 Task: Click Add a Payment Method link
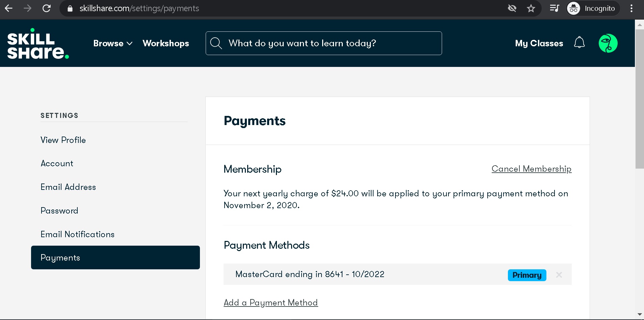pos(271,302)
